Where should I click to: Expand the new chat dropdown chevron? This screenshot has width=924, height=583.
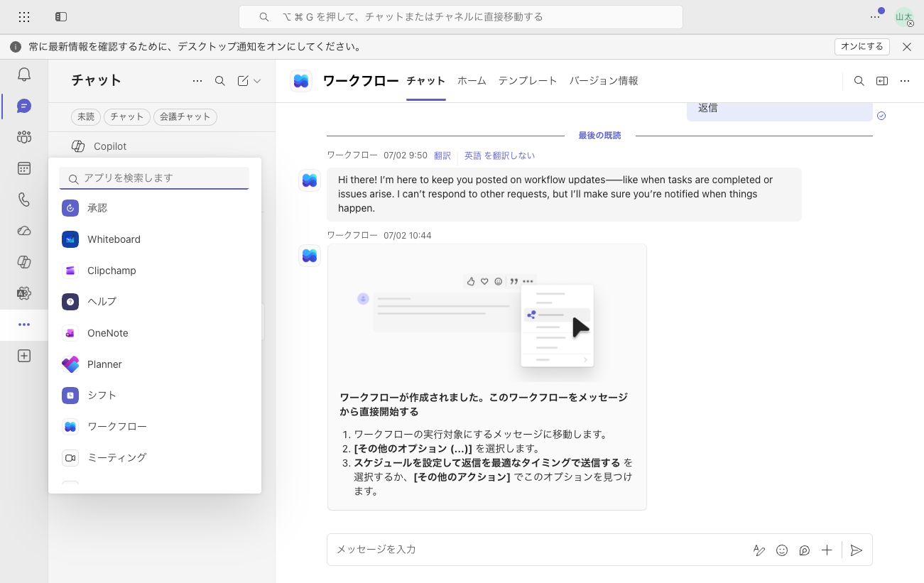click(257, 81)
